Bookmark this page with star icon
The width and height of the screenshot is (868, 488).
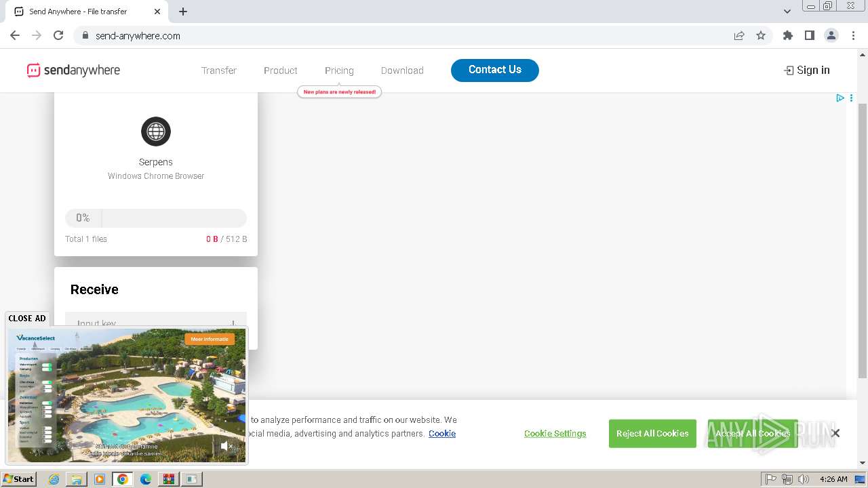pyautogui.click(x=761, y=35)
